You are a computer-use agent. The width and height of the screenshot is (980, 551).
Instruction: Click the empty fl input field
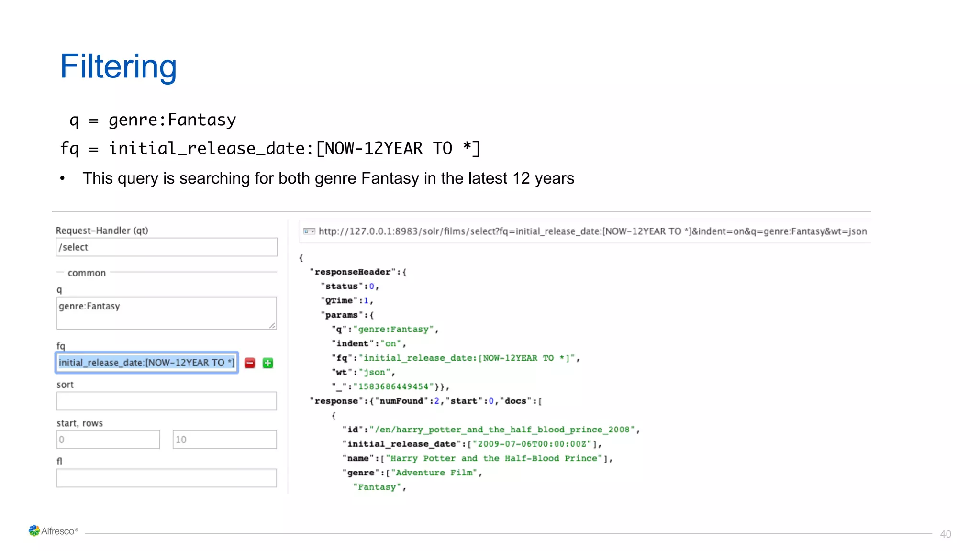[167, 478]
